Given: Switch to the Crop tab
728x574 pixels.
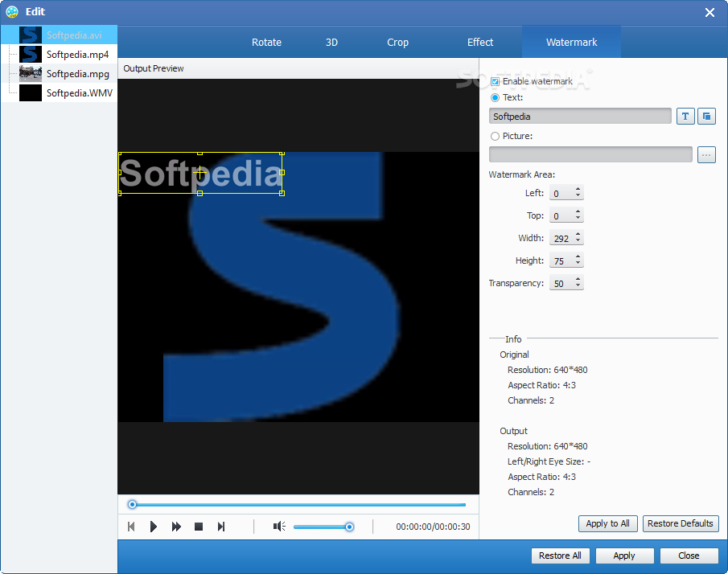Looking at the screenshot, I should tap(398, 43).
